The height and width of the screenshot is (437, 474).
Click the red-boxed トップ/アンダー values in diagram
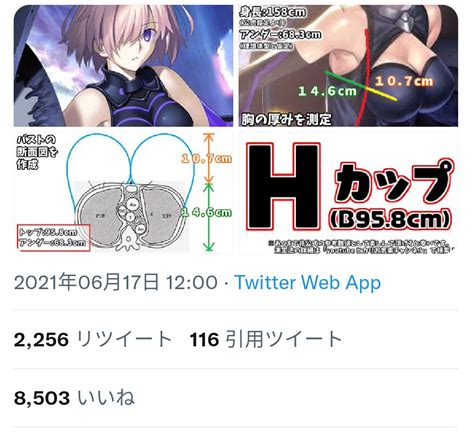[x=54, y=237]
